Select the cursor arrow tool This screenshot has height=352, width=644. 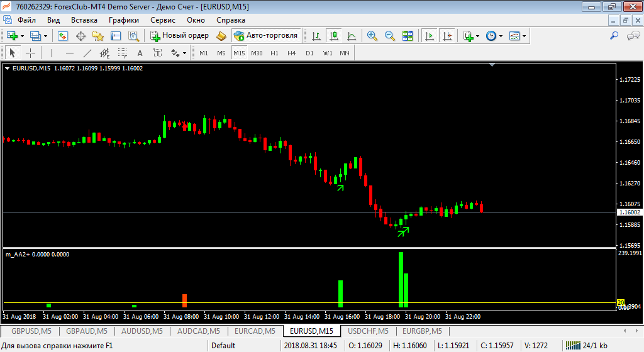pos(12,53)
